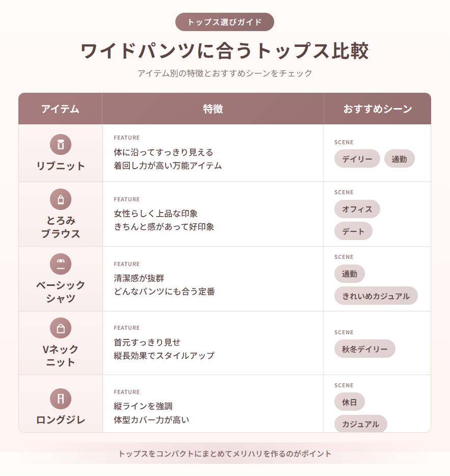This screenshot has height=476, width=450.
Task: Select the オフィス scene tag
Action: point(357,209)
